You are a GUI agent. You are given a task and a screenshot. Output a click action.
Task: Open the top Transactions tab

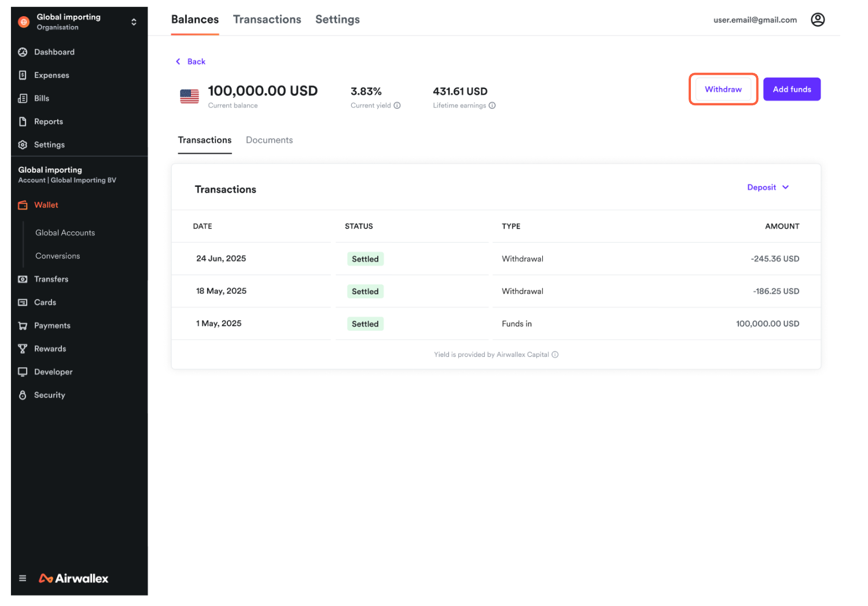coord(267,20)
